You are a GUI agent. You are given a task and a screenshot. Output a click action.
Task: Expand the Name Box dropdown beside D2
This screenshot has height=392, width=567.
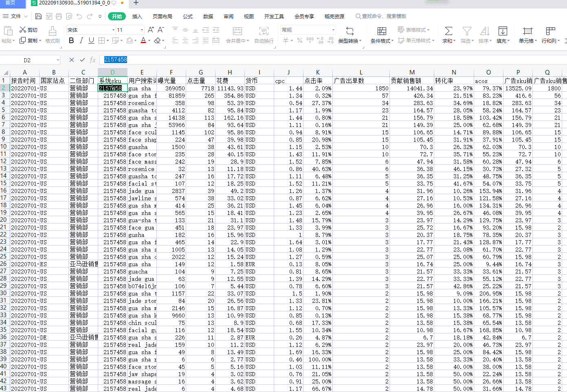58,60
